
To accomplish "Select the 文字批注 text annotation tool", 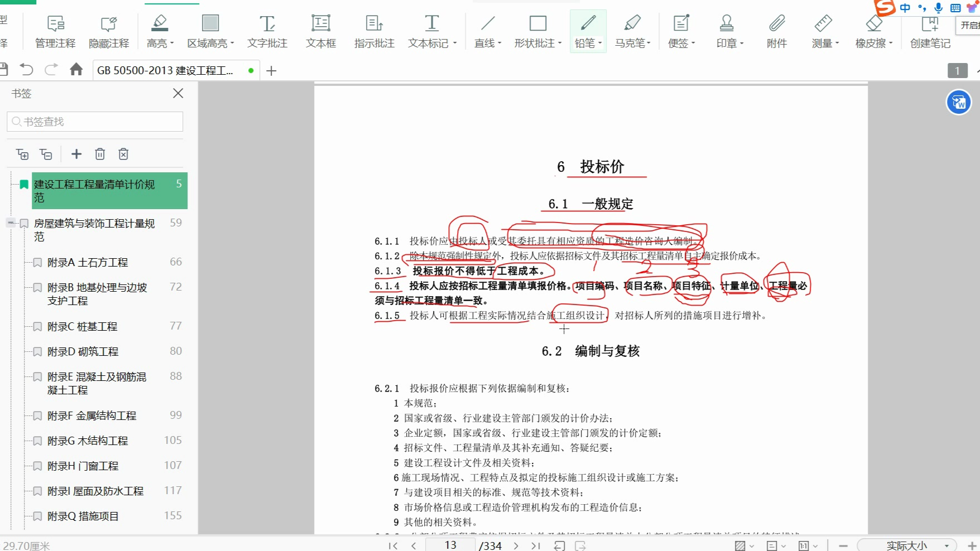I will (x=267, y=31).
